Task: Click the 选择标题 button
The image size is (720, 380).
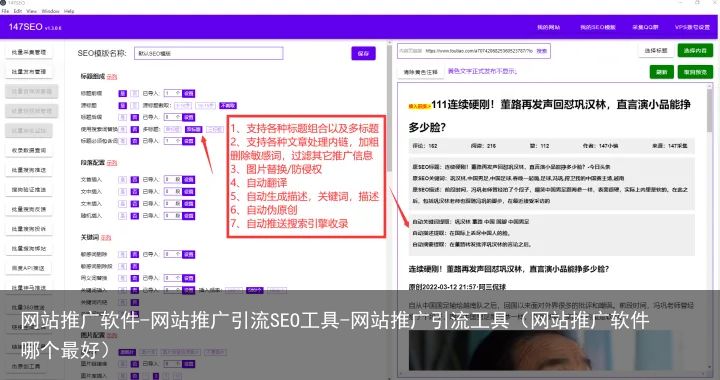Action: click(x=656, y=50)
